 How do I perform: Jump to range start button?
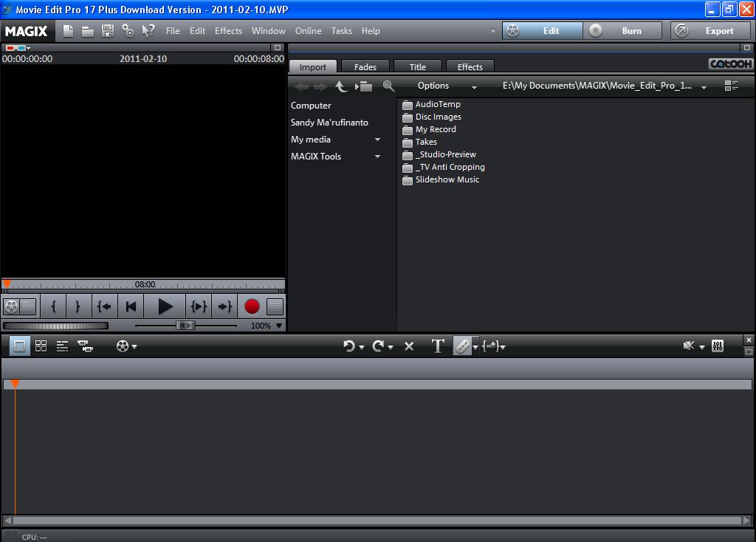(x=104, y=306)
